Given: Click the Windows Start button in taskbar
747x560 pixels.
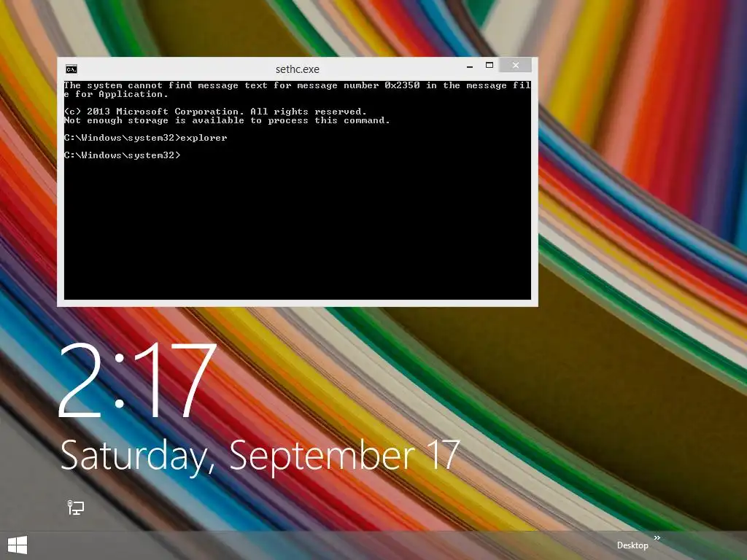Looking at the screenshot, I should (x=18, y=545).
